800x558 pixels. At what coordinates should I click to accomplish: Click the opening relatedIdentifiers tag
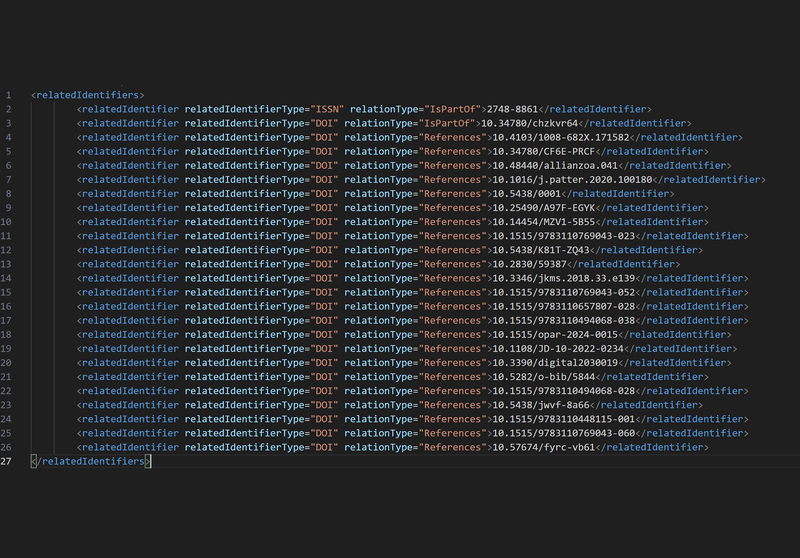click(88, 95)
